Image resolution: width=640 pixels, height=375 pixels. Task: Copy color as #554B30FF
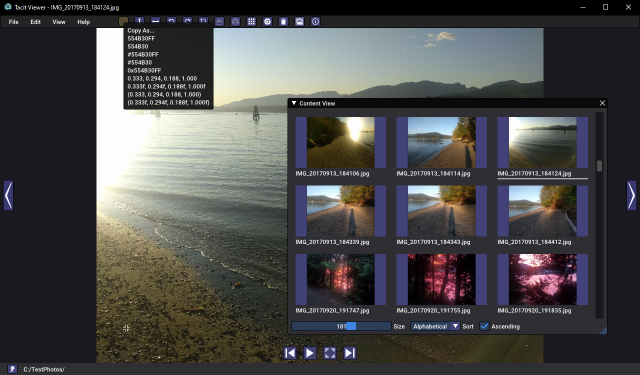click(x=143, y=54)
